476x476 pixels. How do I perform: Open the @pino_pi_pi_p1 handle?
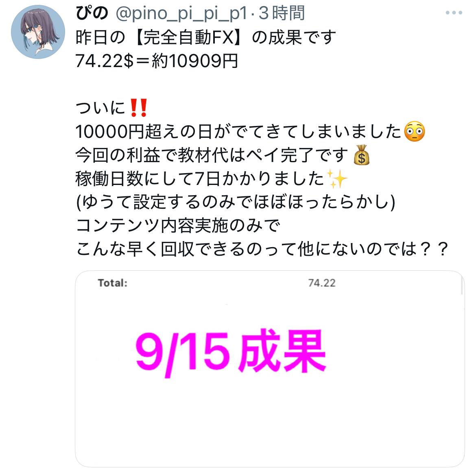tap(181, 13)
